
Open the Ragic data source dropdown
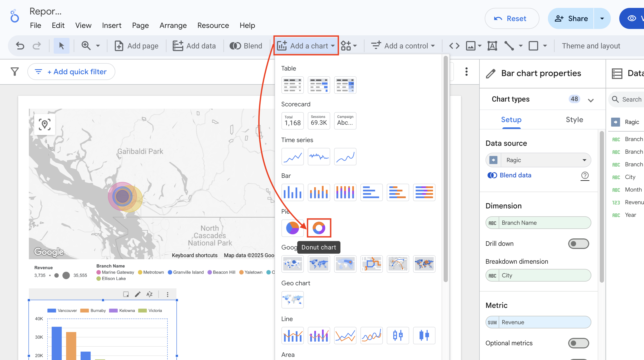tap(538, 160)
